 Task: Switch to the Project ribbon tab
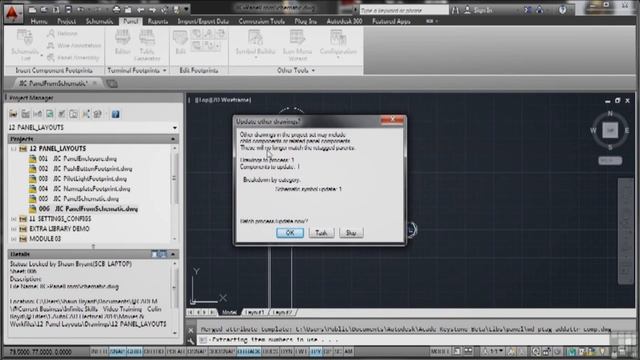coord(67,21)
